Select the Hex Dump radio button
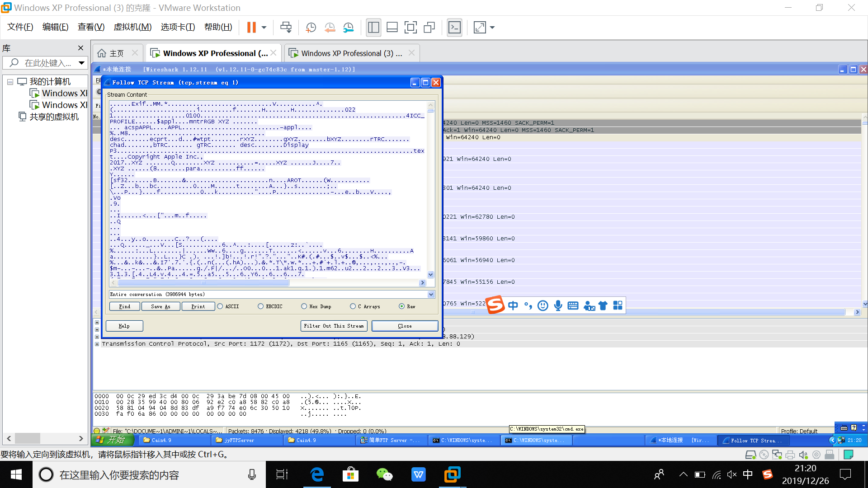This screenshot has width=868, height=488. tap(304, 306)
